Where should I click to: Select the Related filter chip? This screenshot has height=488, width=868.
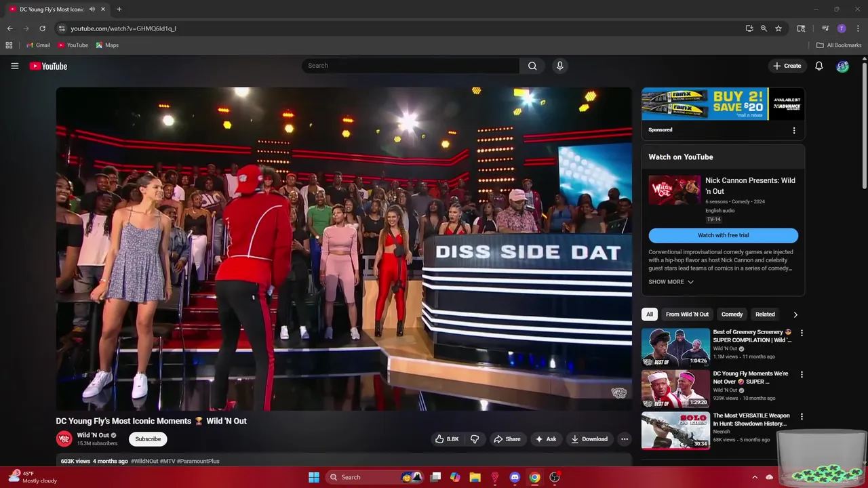click(765, 314)
